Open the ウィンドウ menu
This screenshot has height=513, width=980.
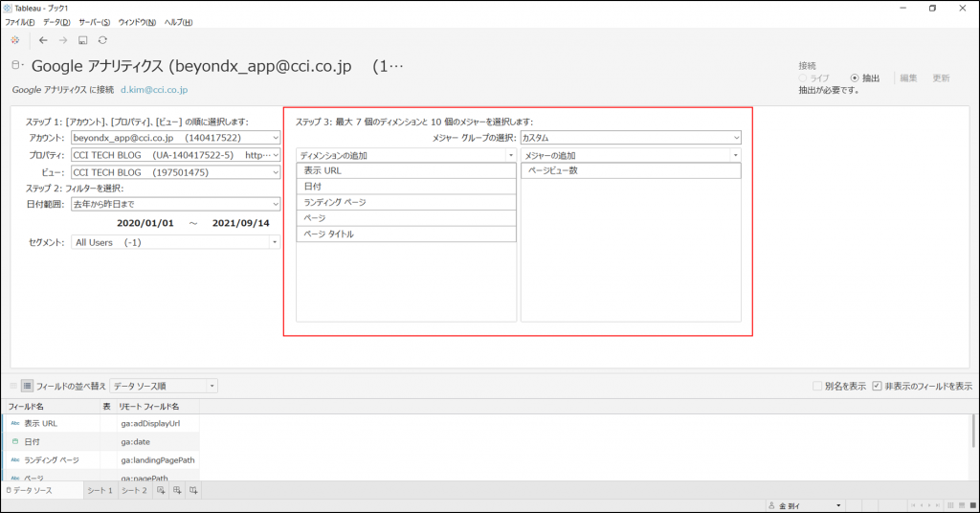pos(138,22)
